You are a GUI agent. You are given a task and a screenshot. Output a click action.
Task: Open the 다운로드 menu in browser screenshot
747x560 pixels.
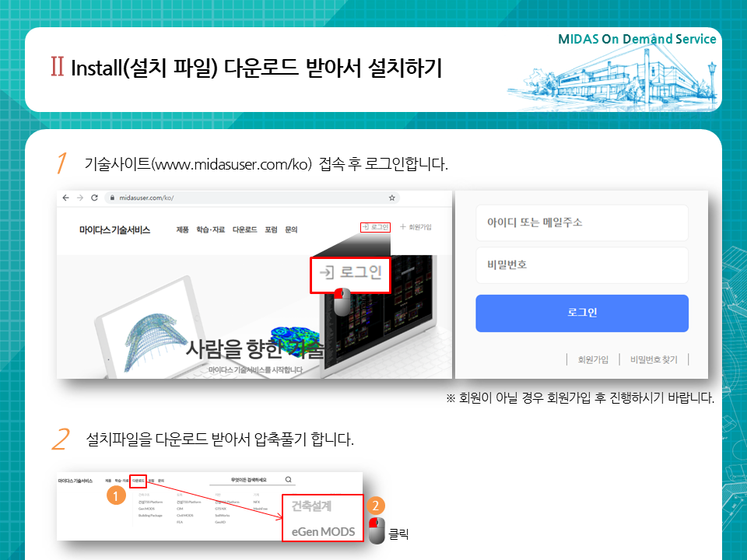[245, 229]
